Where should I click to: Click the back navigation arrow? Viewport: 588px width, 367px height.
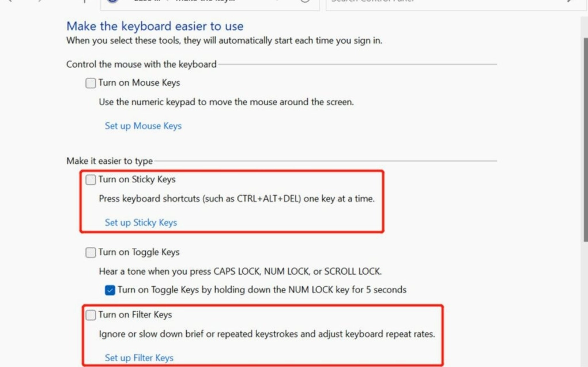click(x=10, y=2)
